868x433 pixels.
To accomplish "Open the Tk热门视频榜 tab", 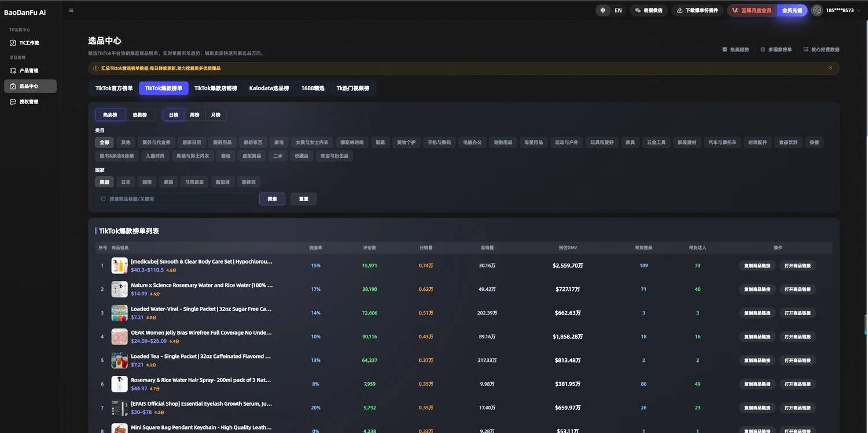I will [353, 88].
